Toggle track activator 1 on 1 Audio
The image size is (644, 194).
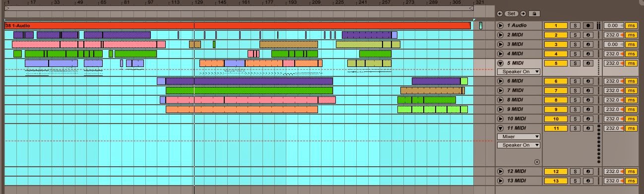[x=556, y=25]
